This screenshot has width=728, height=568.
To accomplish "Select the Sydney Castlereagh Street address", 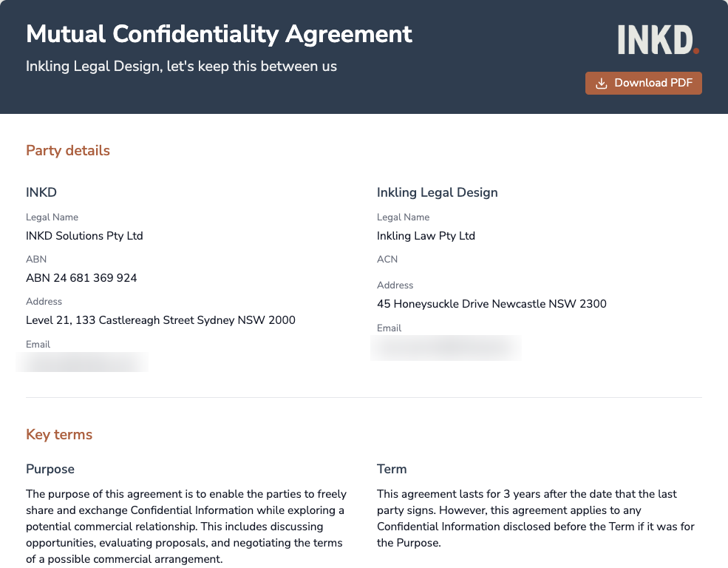I will (160, 319).
